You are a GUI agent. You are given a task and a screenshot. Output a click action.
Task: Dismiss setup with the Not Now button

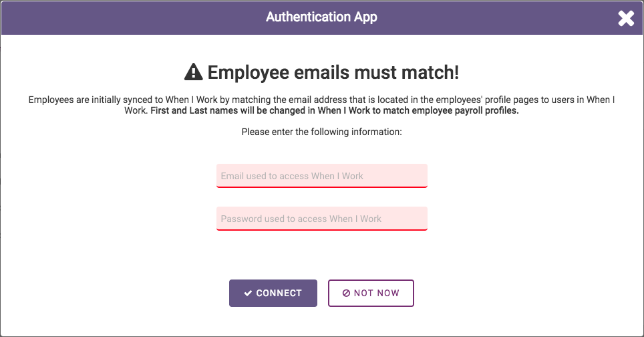[x=371, y=293]
